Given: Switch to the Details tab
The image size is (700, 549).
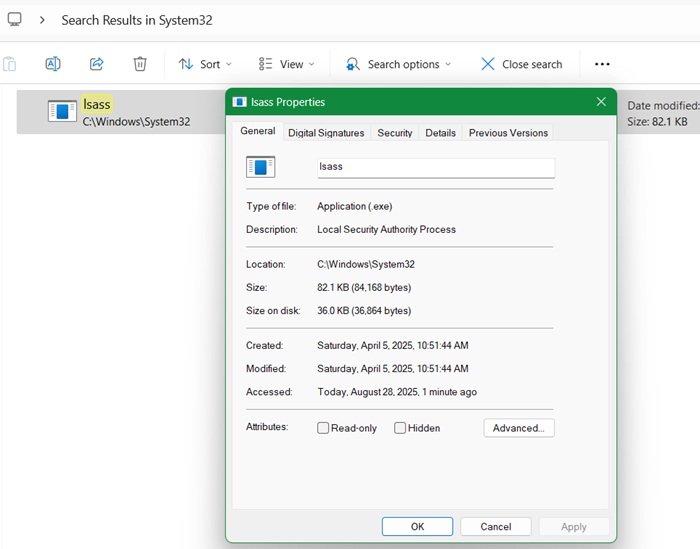Looking at the screenshot, I should tap(440, 133).
